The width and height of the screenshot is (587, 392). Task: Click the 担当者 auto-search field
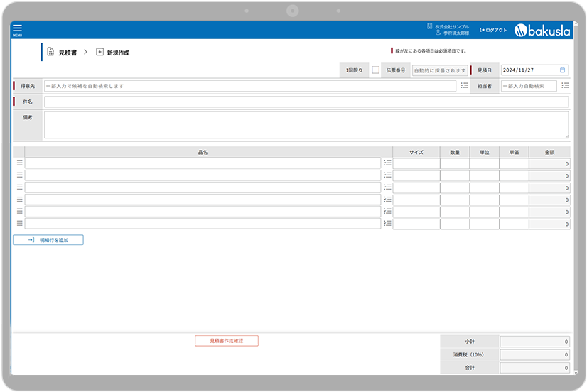(528, 86)
